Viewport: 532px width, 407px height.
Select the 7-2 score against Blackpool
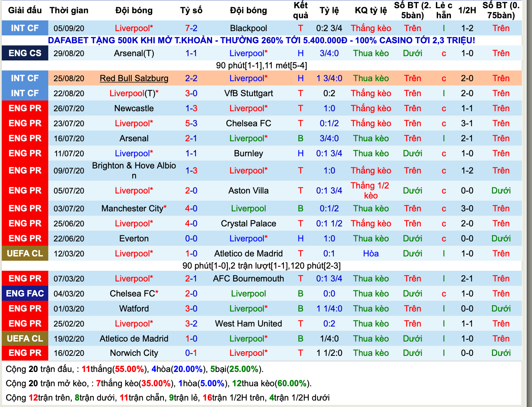(191, 28)
